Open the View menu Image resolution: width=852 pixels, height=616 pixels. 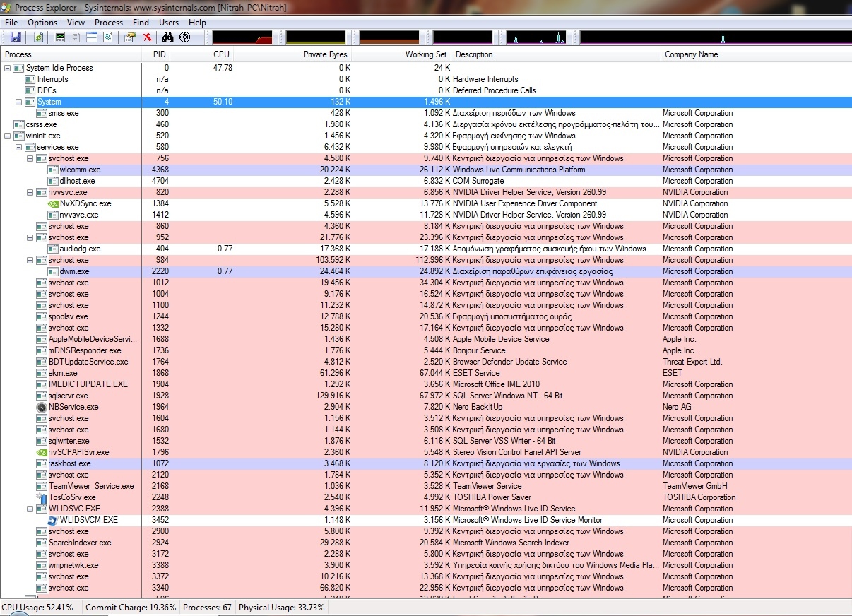(x=76, y=23)
